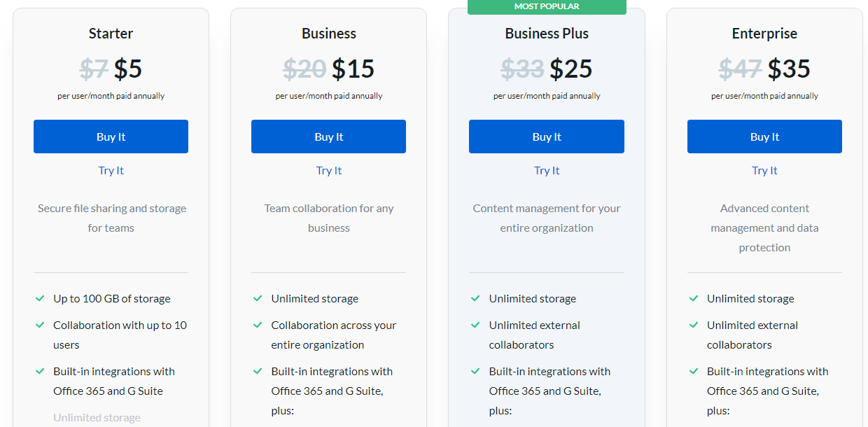
Task: Click Buy It for the Enterprise plan
Action: point(764,136)
